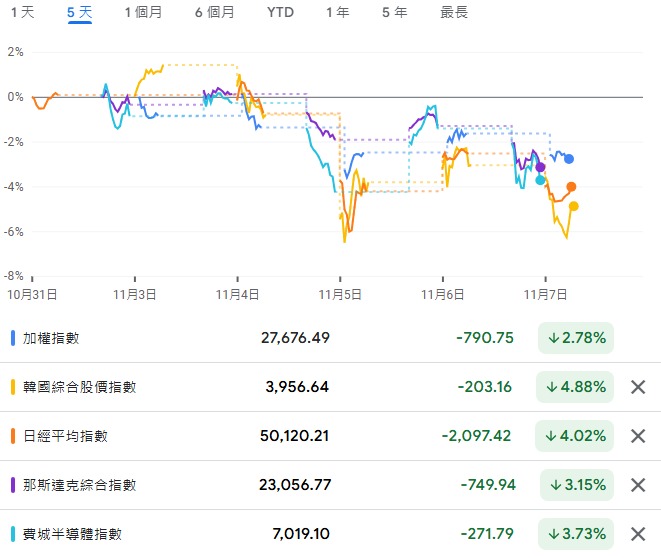Select the 6 個月 range tab
661x558 pixels.
[x=215, y=13]
